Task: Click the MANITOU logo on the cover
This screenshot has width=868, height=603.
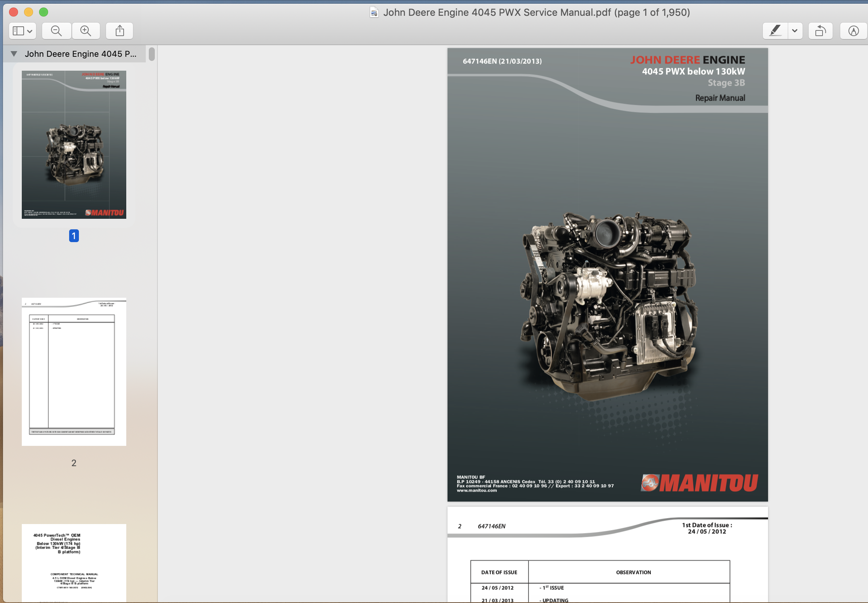Action: click(x=699, y=483)
